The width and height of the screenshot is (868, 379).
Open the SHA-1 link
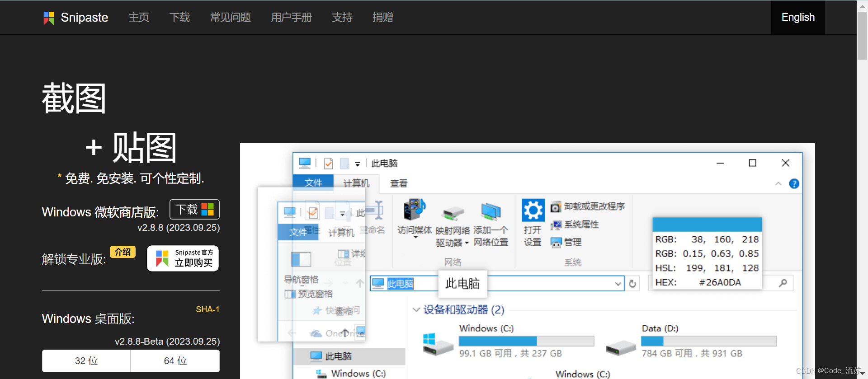coord(208,309)
